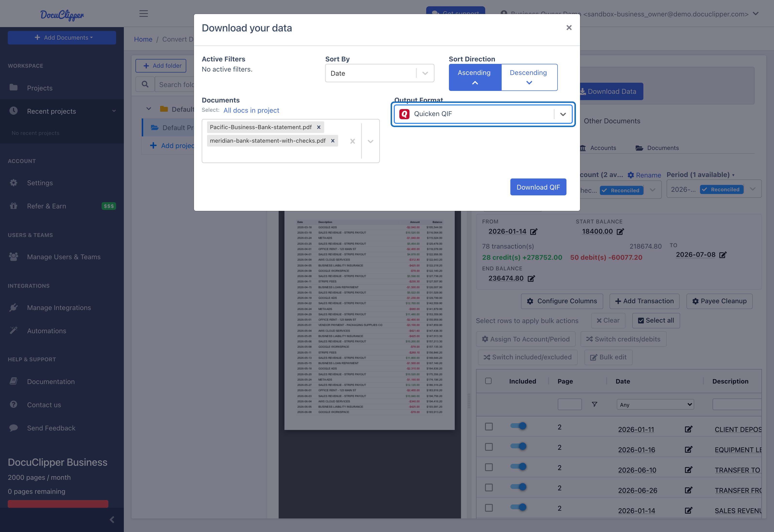The width and height of the screenshot is (774, 532).
Task: Select Ascending sort direction
Action: [475, 77]
